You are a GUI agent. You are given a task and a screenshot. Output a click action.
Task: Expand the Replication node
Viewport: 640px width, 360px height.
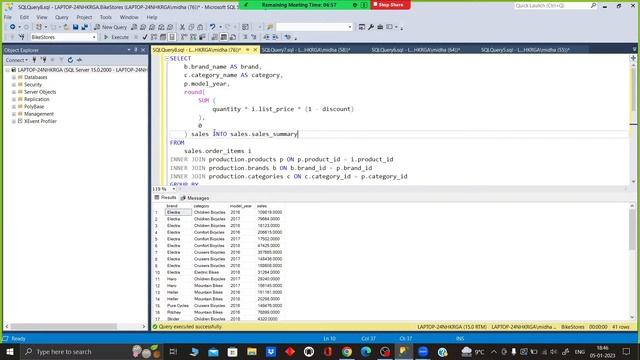(14, 99)
